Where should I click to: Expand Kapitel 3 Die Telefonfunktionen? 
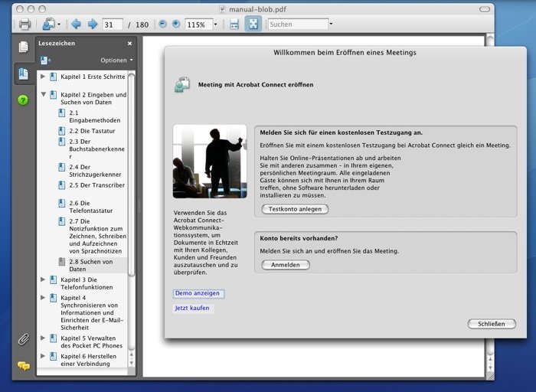coord(43,279)
